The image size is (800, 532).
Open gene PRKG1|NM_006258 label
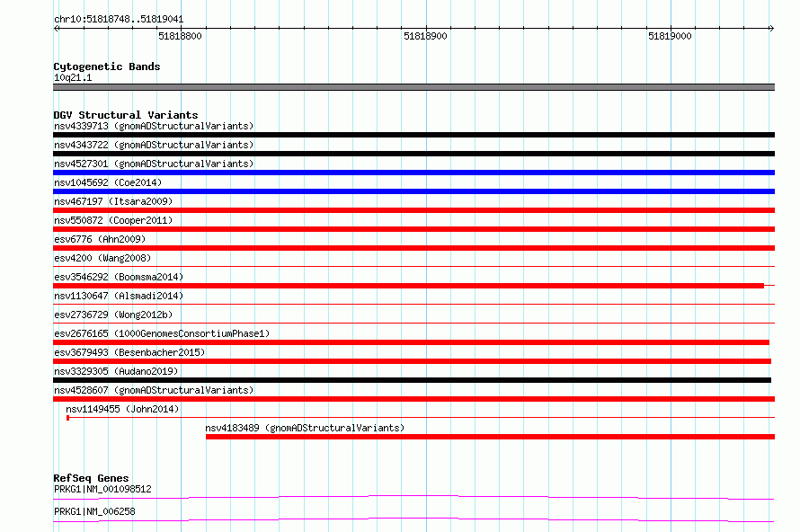94,511
